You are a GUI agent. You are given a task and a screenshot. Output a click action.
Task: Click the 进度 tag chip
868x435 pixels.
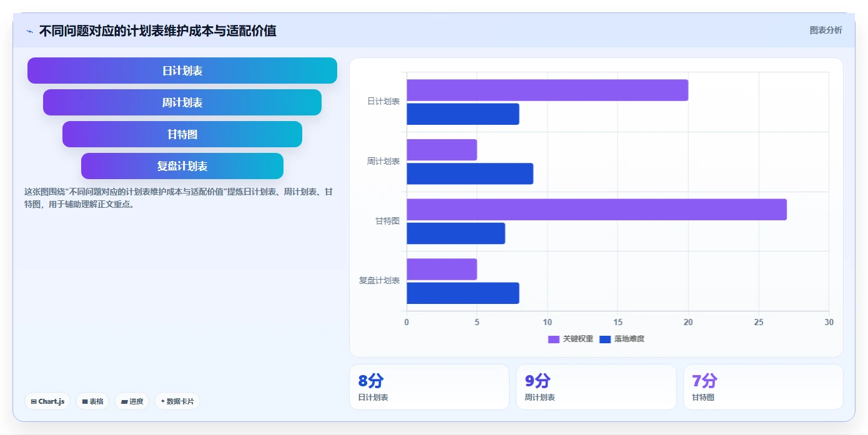point(132,401)
